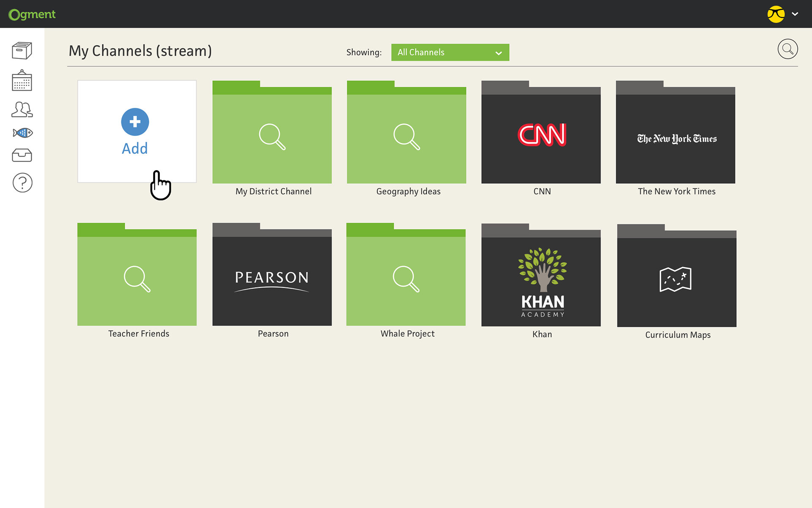Open The New York Times channel folder
The height and width of the screenshot is (508, 812).
click(675, 132)
